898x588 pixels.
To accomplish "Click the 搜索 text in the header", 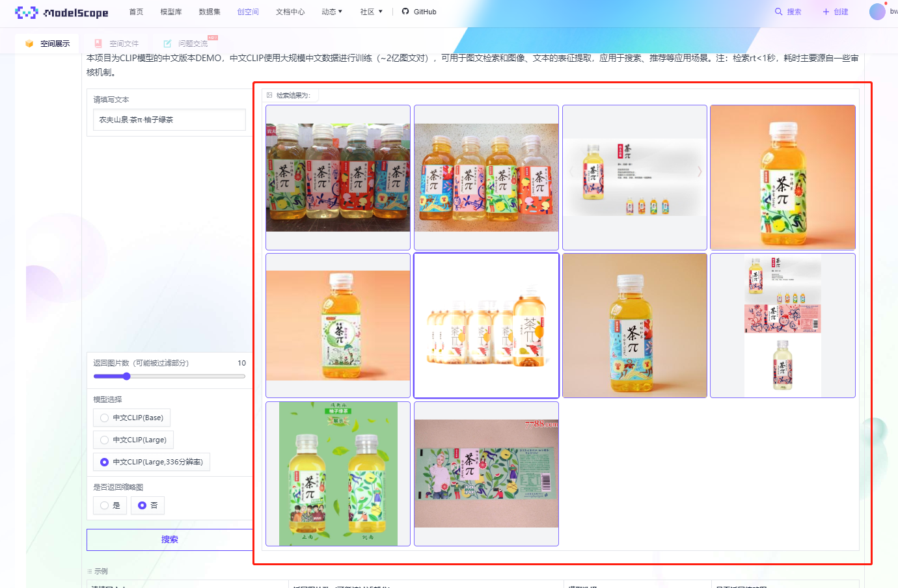I will 795,12.
